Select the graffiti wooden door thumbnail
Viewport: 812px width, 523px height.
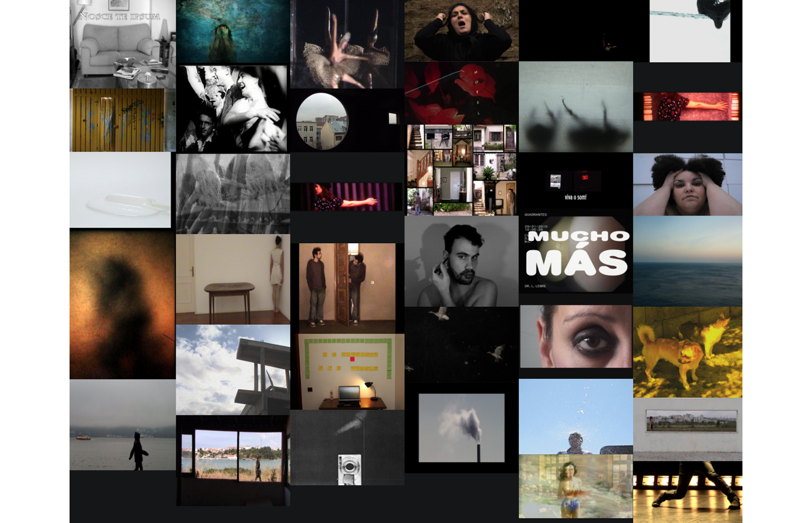pyautogui.click(x=122, y=120)
